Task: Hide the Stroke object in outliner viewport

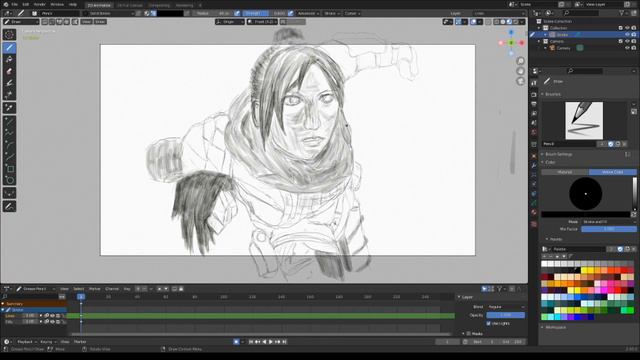Action: pos(627,35)
